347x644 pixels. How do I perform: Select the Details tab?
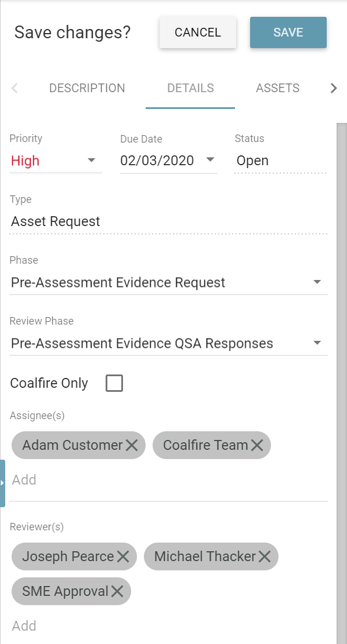click(x=190, y=88)
